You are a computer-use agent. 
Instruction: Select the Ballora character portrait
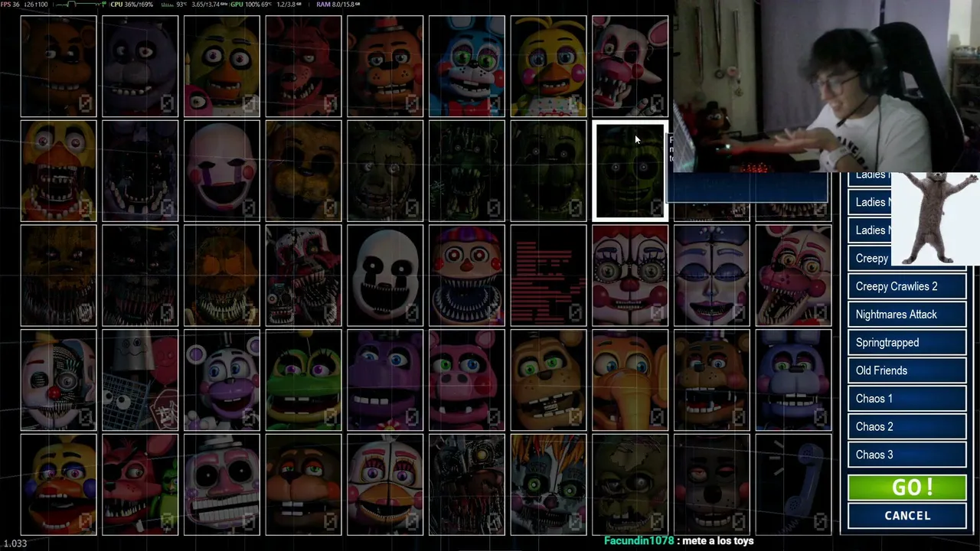click(x=712, y=275)
